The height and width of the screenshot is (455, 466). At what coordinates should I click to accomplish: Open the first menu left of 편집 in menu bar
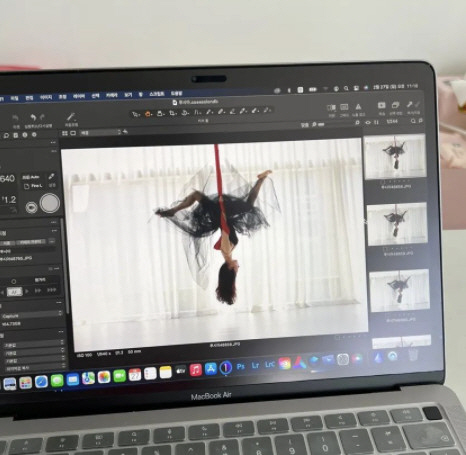[14, 98]
